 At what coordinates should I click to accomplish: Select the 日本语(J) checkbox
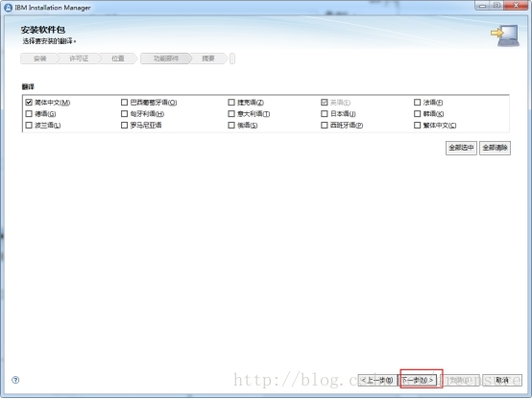(325, 113)
